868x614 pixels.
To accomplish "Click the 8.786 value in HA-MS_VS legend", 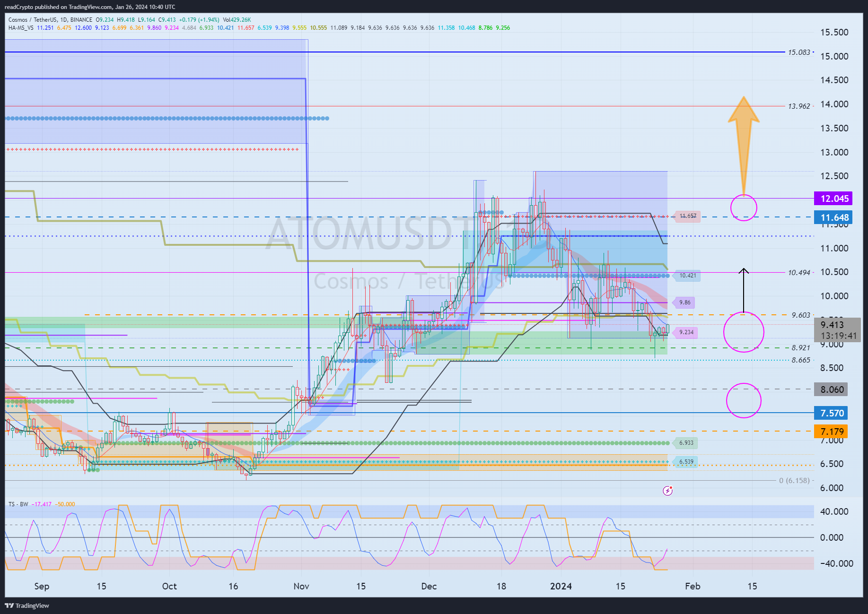I will coord(485,28).
